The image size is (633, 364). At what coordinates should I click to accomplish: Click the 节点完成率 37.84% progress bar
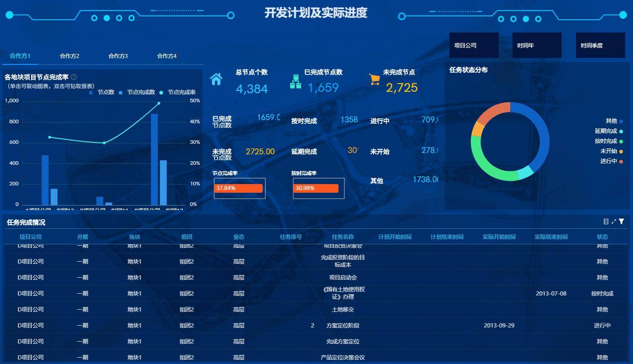[x=238, y=188]
